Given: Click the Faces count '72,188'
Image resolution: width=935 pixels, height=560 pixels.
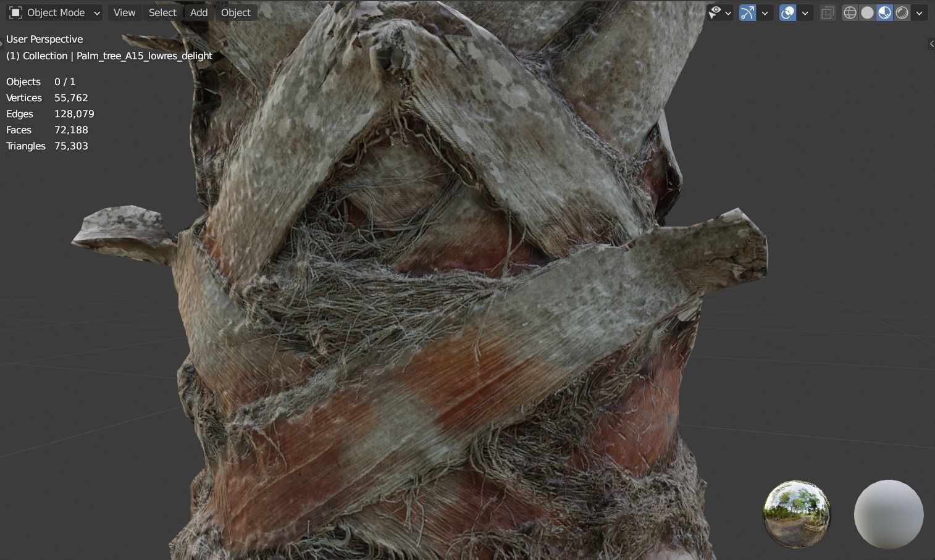Looking at the screenshot, I should tap(71, 130).
